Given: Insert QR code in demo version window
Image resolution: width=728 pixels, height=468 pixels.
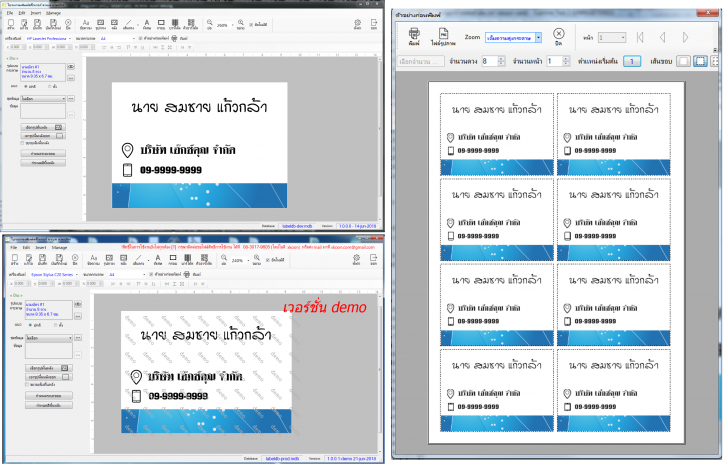Looking at the screenshot, I should (204, 259).
